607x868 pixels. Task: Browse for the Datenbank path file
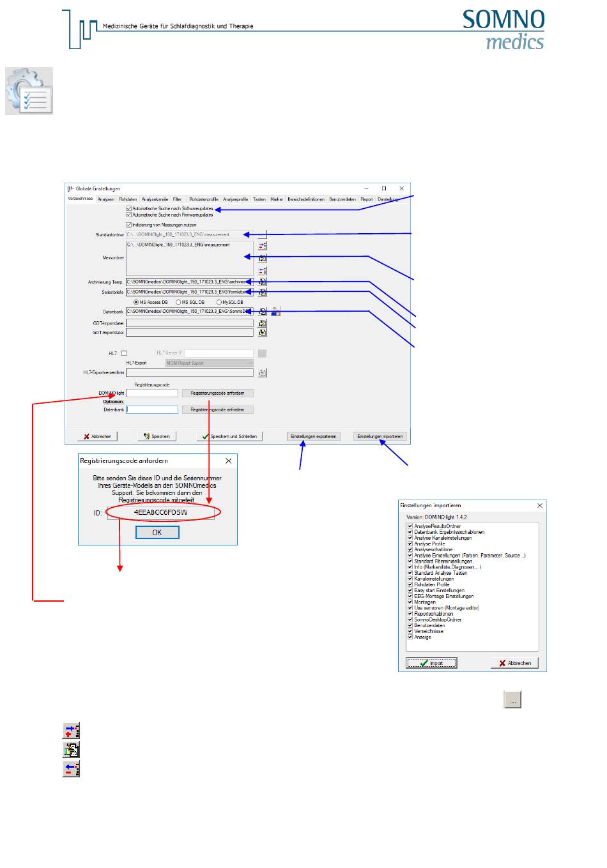262,312
